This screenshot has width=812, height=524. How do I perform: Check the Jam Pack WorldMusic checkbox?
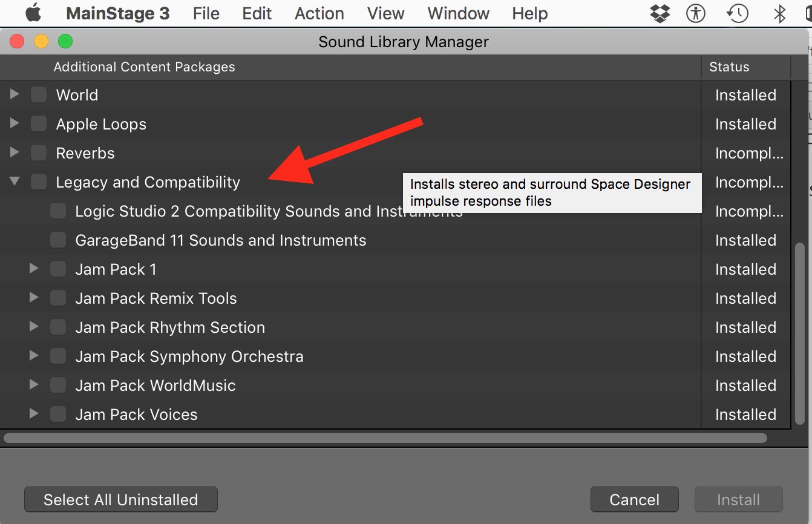[58, 385]
